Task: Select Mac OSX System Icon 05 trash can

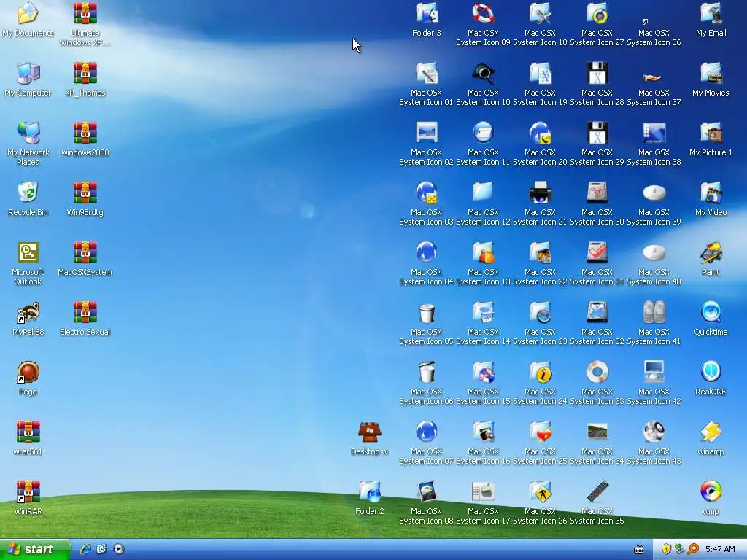Action: click(x=426, y=312)
